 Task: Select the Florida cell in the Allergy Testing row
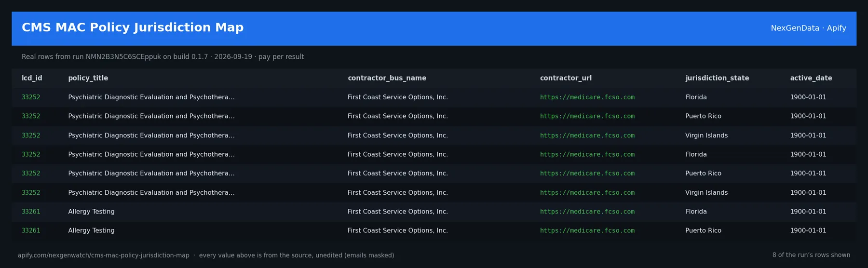tap(696, 212)
